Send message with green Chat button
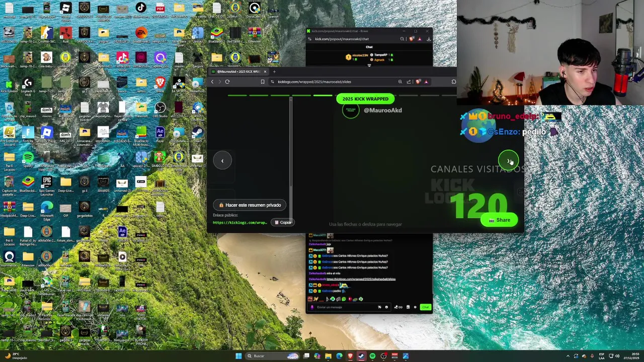This screenshot has height=362, width=644. (x=425, y=307)
